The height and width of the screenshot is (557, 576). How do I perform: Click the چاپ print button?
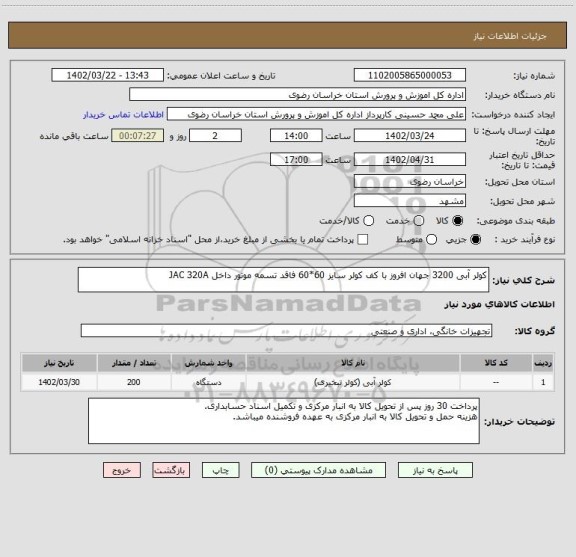pyautogui.click(x=220, y=470)
